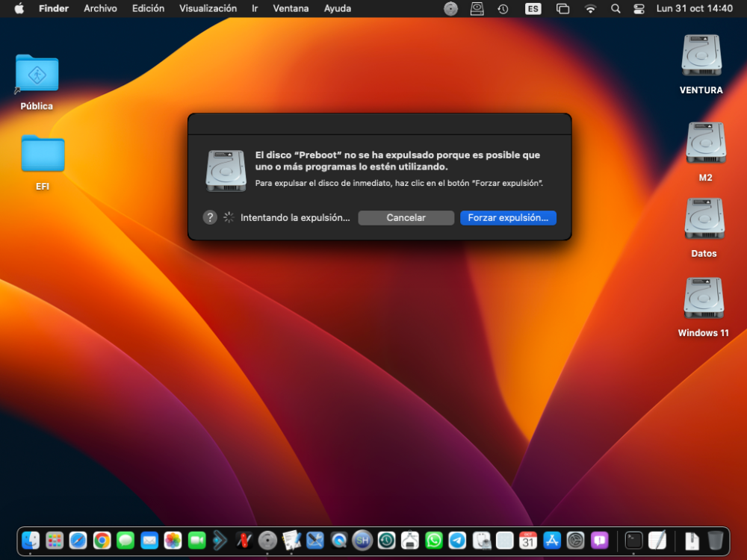Open Messages from the Dock
Viewport: 747px width, 560px height.
125,541
